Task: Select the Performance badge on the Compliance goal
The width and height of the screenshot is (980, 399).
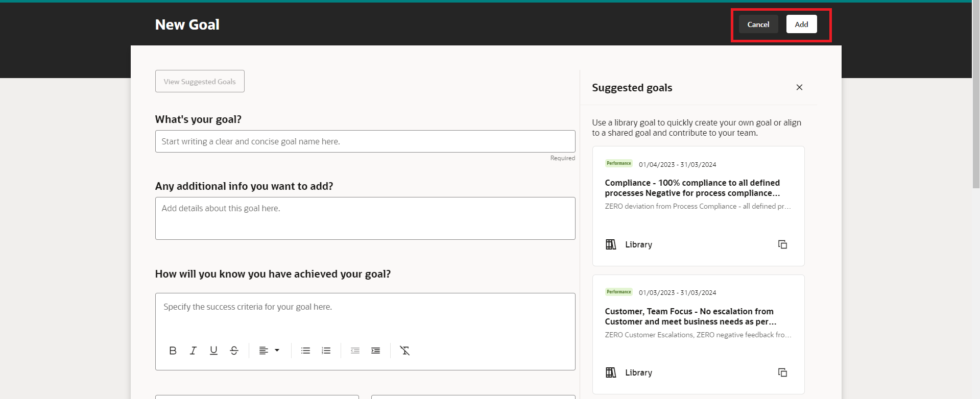Action: pos(618,163)
